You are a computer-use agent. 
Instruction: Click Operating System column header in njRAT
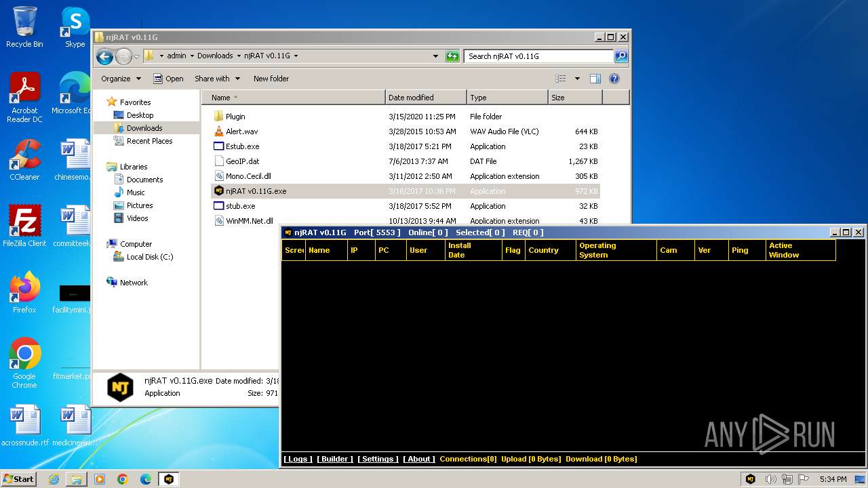616,250
